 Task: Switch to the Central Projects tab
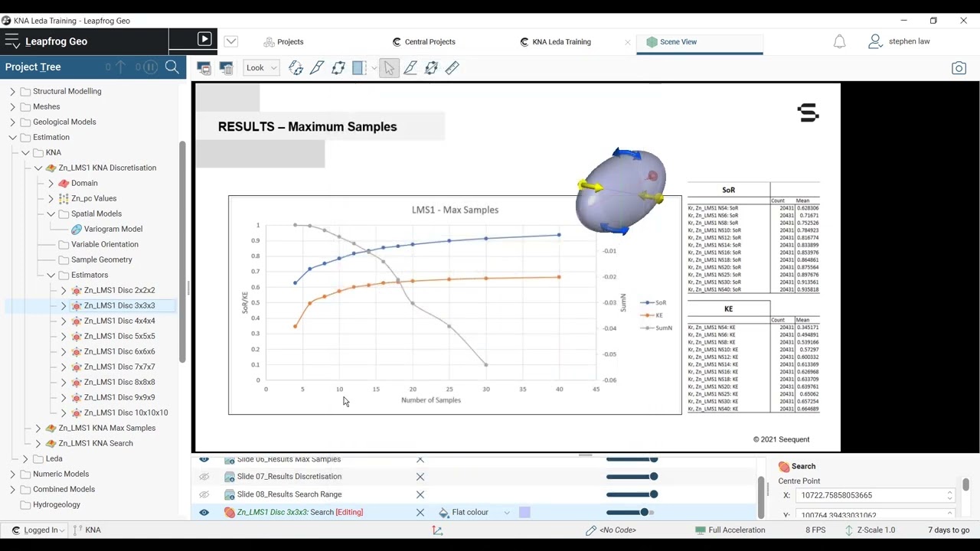coord(423,42)
